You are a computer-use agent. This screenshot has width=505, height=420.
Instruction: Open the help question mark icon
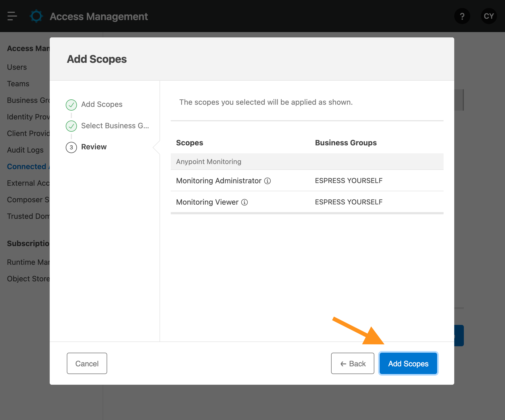tap(462, 16)
